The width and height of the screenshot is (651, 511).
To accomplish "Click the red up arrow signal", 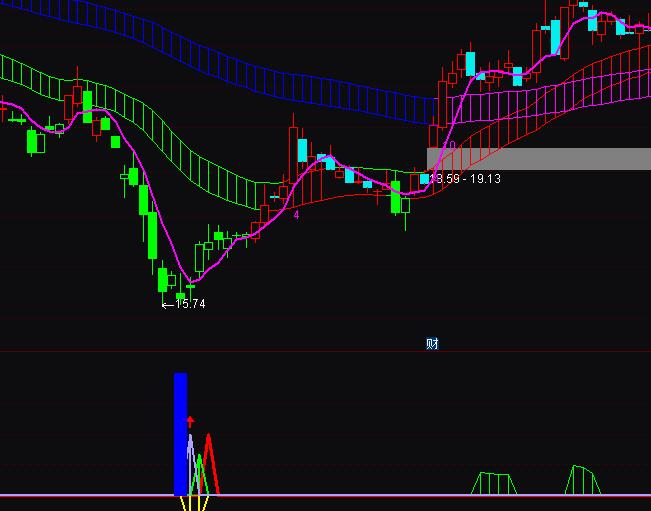I will pos(190,422).
